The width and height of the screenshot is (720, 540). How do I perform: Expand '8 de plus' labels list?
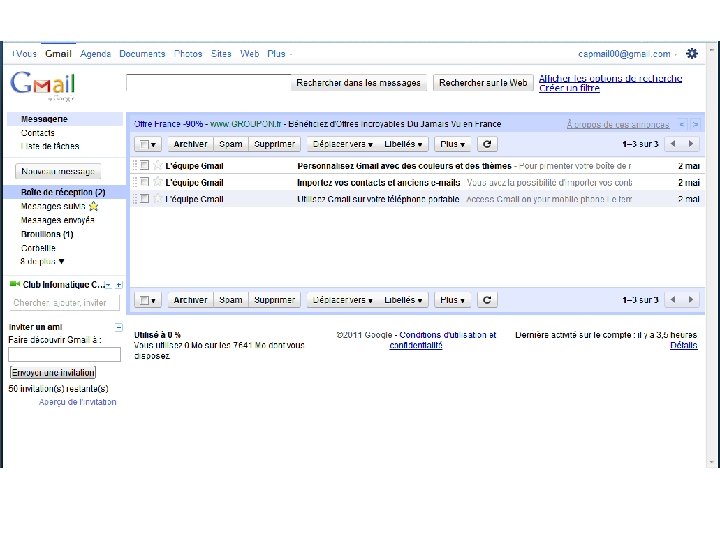42,261
